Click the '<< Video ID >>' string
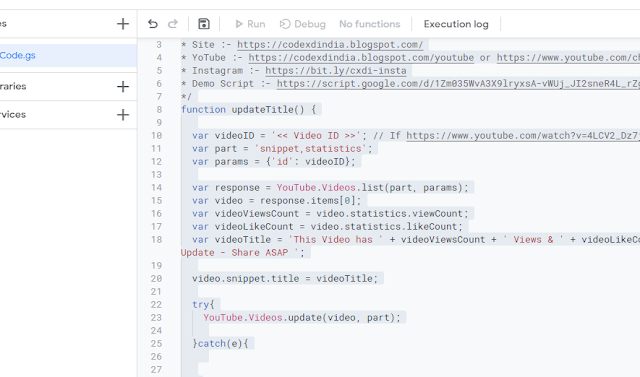 coord(316,135)
